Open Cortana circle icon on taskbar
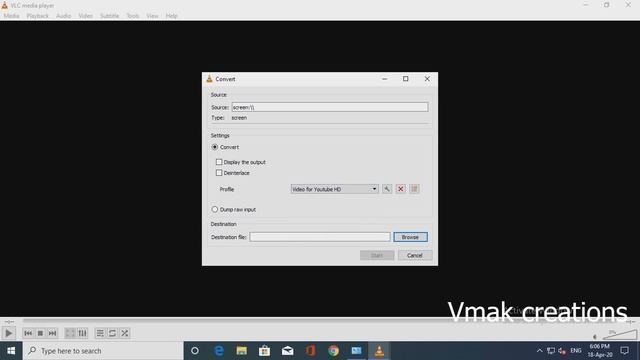The image size is (640, 360). pyautogui.click(x=195, y=351)
